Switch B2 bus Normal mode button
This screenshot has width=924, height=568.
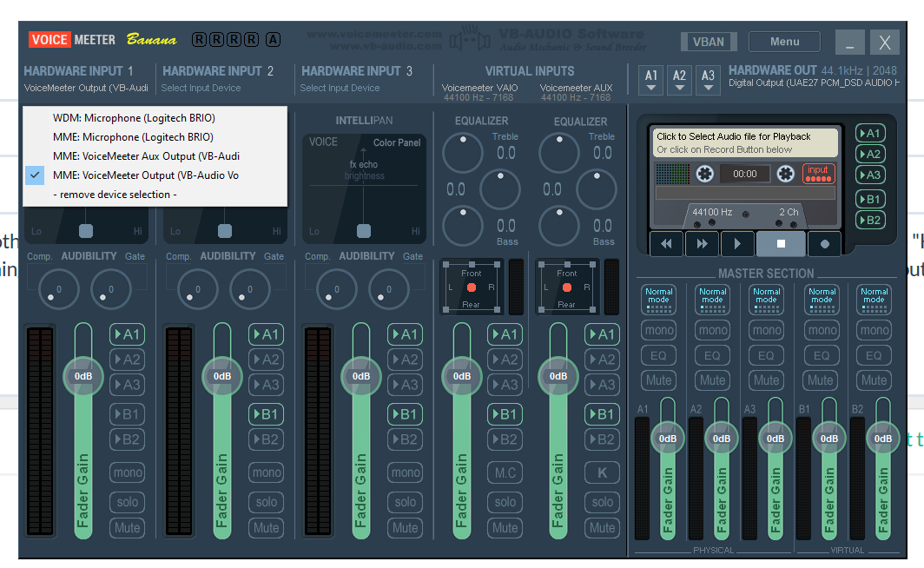click(x=874, y=300)
